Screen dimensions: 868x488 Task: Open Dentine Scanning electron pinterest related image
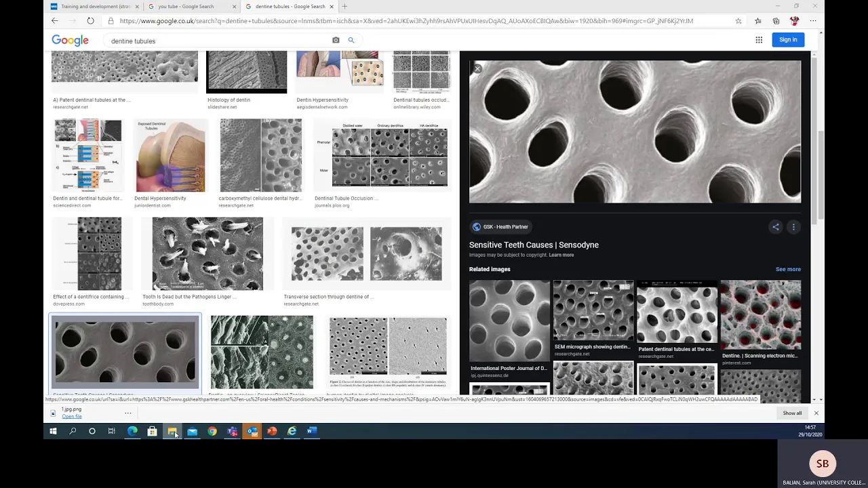[761, 316]
